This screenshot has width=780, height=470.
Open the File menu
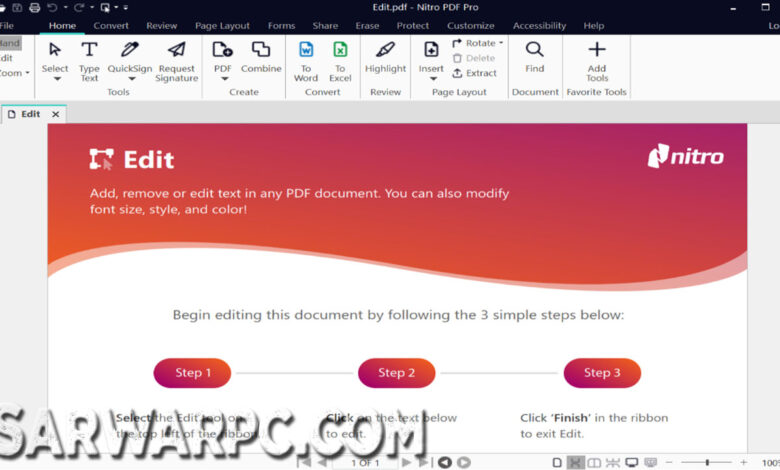pos(6,25)
